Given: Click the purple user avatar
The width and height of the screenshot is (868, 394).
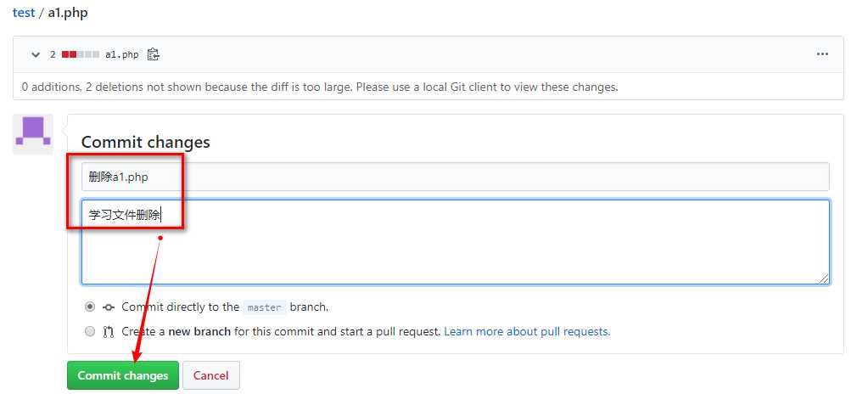Looking at the screenshot, I should (33, 133).
